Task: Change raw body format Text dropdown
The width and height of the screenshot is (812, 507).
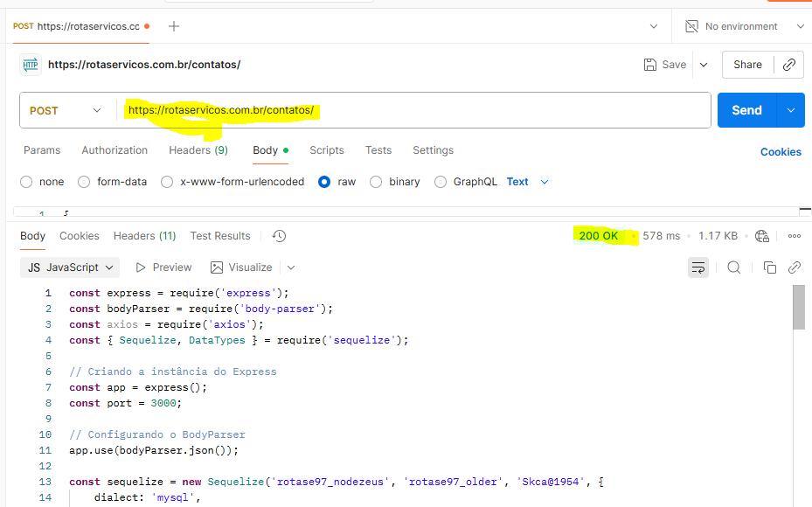Action: [527, 183]
